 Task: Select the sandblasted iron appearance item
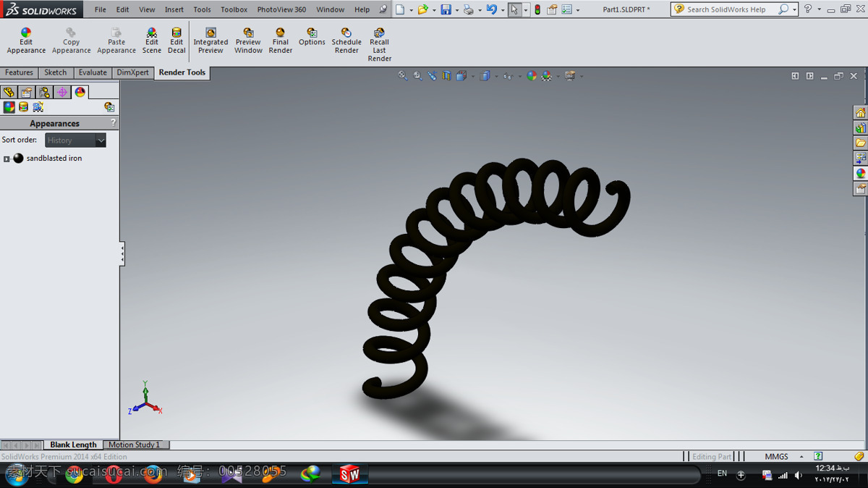tap(54, 159)
